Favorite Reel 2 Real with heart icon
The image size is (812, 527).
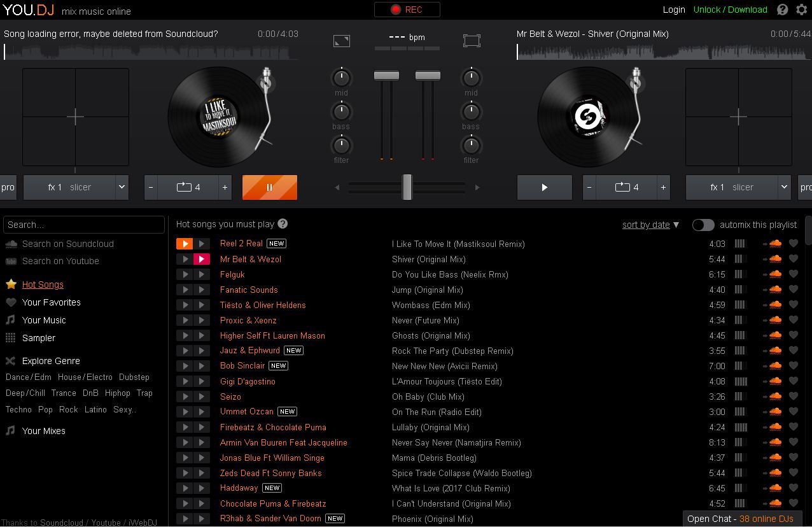pyautogui.click(x=793, y=243)
